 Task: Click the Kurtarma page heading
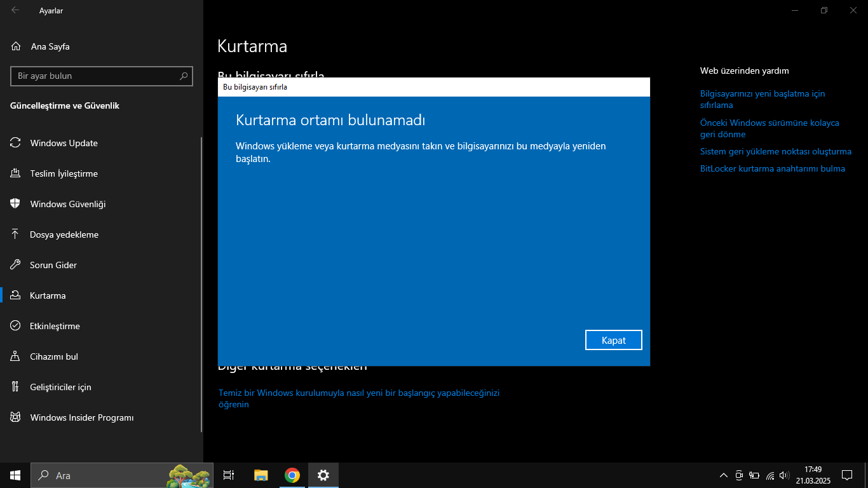click(x=252, y=46)
